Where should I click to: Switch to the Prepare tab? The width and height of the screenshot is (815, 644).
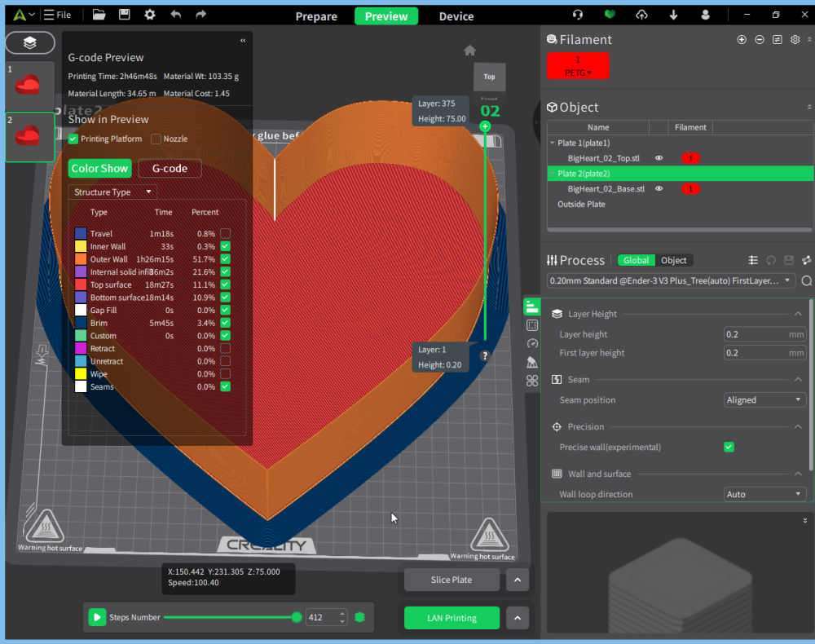316,16
